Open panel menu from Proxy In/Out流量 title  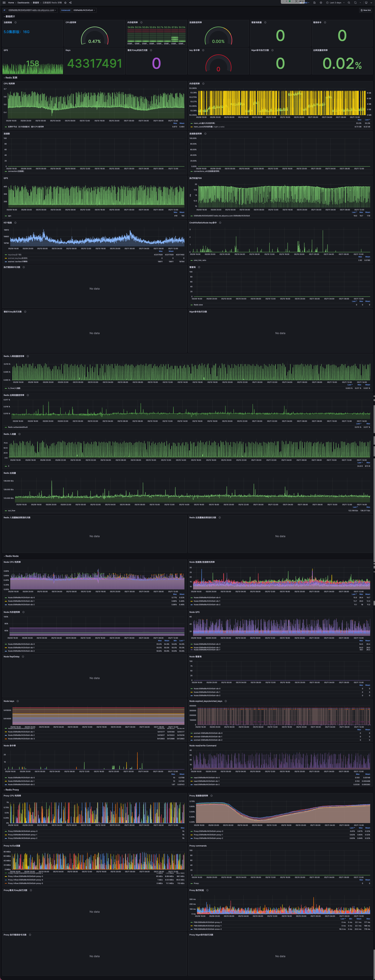12,846
